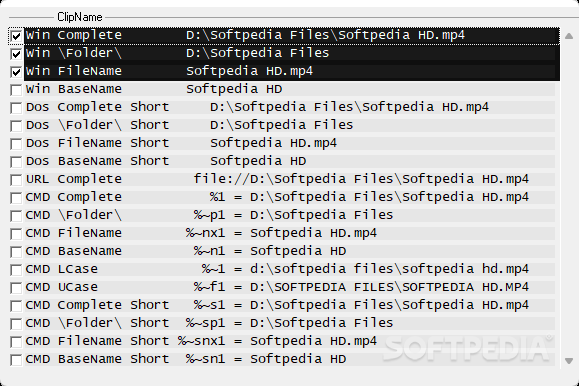Tick the CMD UCase checkbox
Image resolution: width=579 pixels, height=386 pixels.
(x=16, y=288)
